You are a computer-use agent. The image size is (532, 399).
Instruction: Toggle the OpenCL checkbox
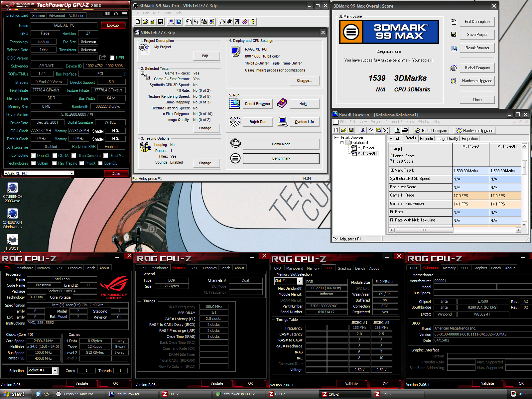pos(33,156)
